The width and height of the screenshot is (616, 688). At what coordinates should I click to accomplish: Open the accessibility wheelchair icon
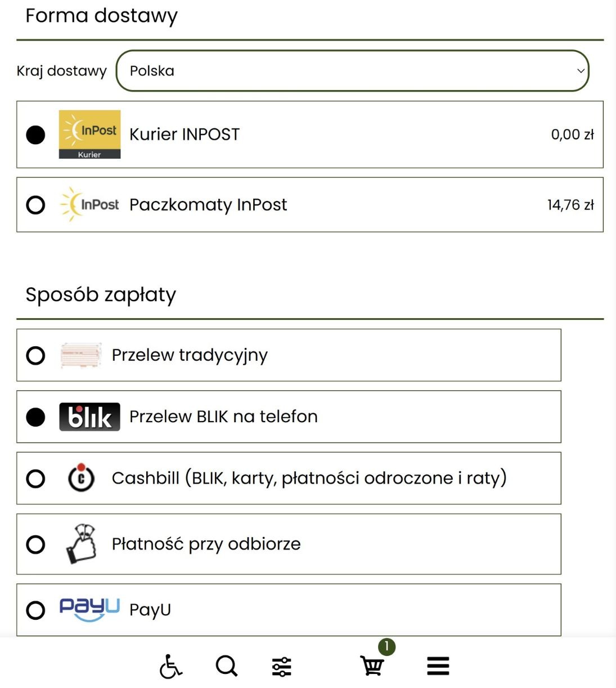[x=171, y=666]
